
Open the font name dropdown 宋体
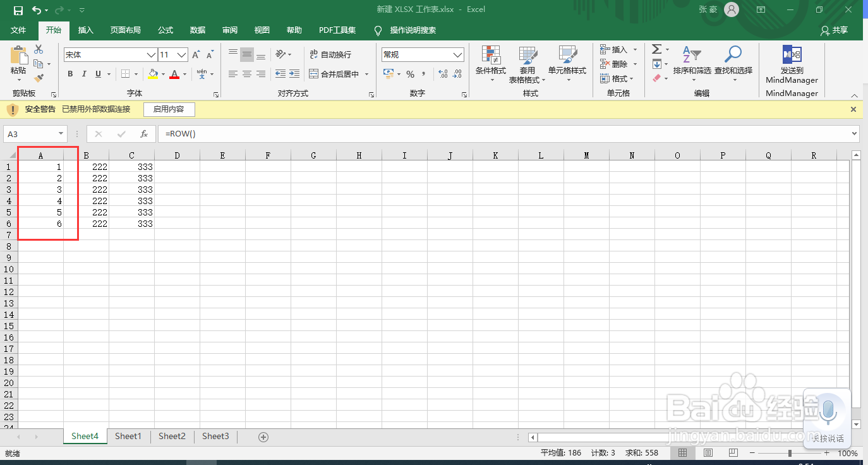coord(151,55)
